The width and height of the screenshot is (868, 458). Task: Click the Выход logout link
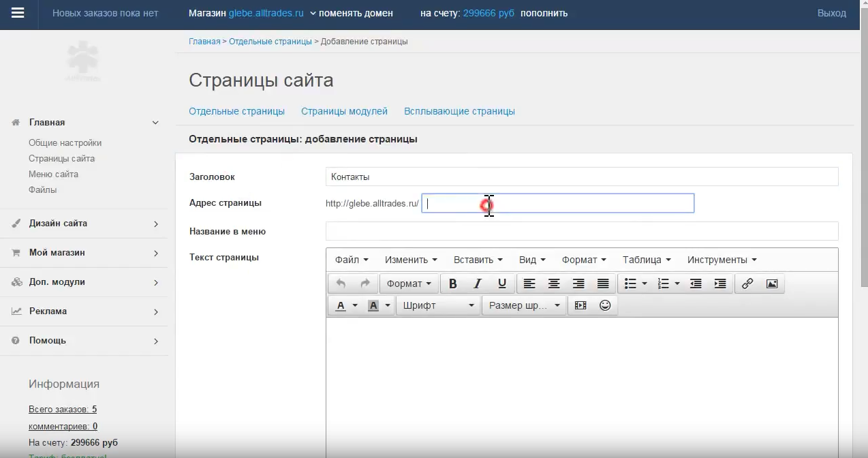click(831, 13)
